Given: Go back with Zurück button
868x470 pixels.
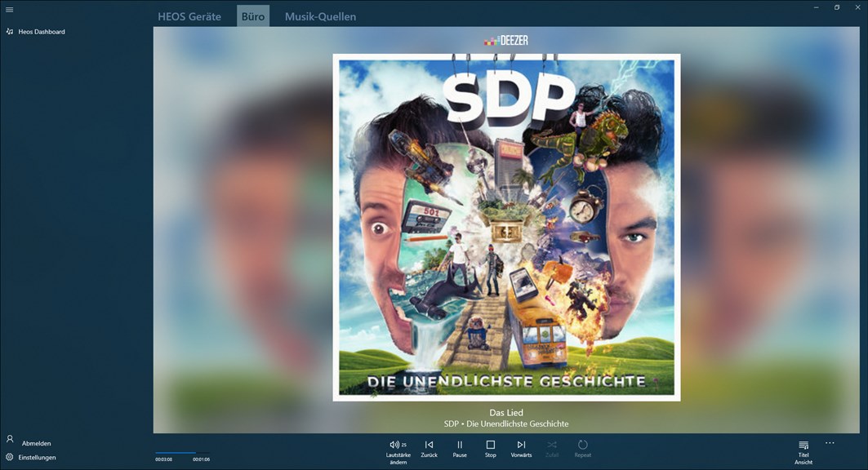Looking at the screenshot, I should coord(429,449).
